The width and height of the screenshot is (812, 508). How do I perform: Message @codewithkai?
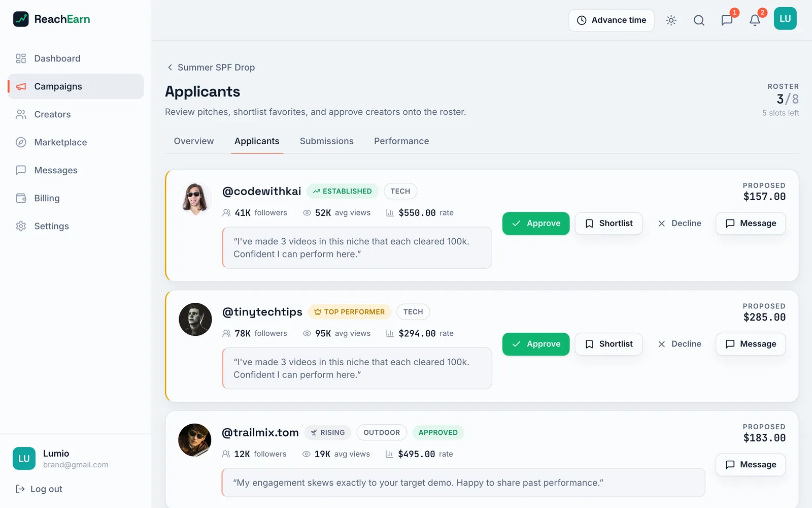point(751,224)
